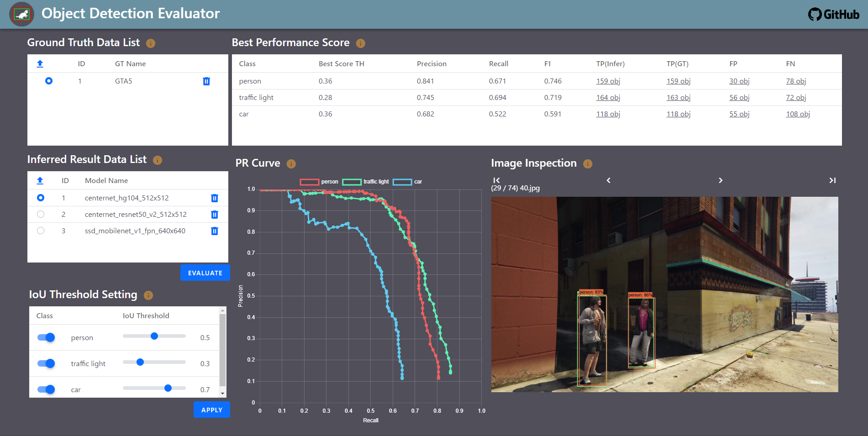This screenshot has height=436, width=868.
Task: Open car FP 55 obj link
Action: [739, 114]
